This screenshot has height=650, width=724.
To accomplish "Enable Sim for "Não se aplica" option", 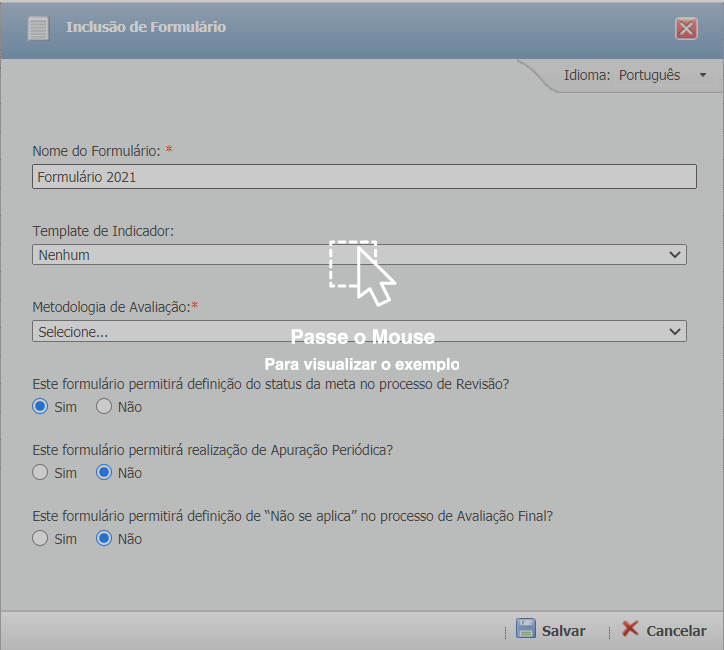I will click(x=40, y=539).
